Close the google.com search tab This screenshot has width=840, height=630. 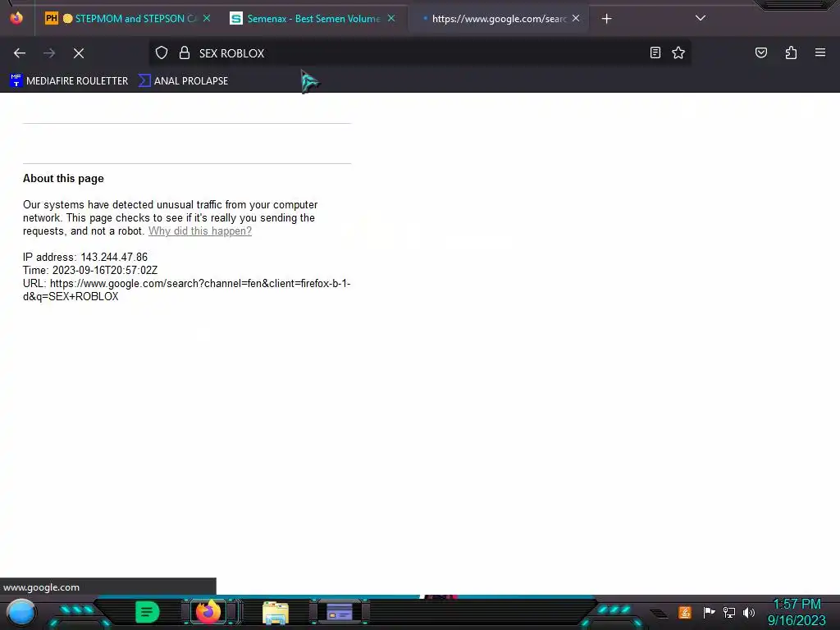pos(576,18)
